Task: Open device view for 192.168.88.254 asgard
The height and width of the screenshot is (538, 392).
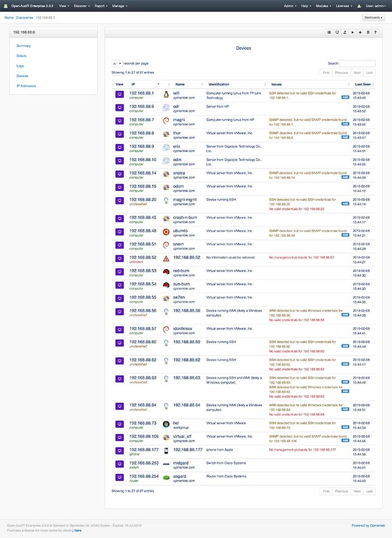Action: (x=119, y=478)
